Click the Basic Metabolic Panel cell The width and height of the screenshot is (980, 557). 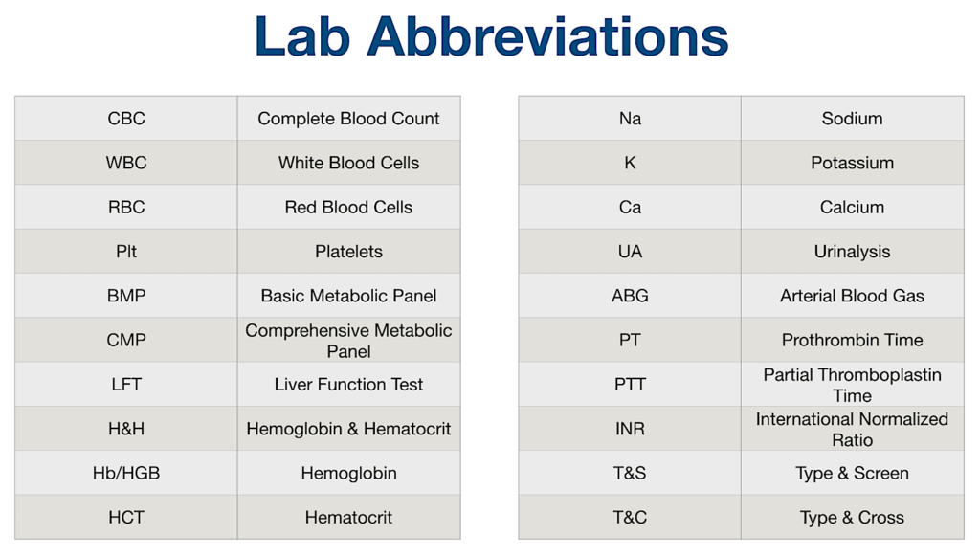click(x=348, y=296)
